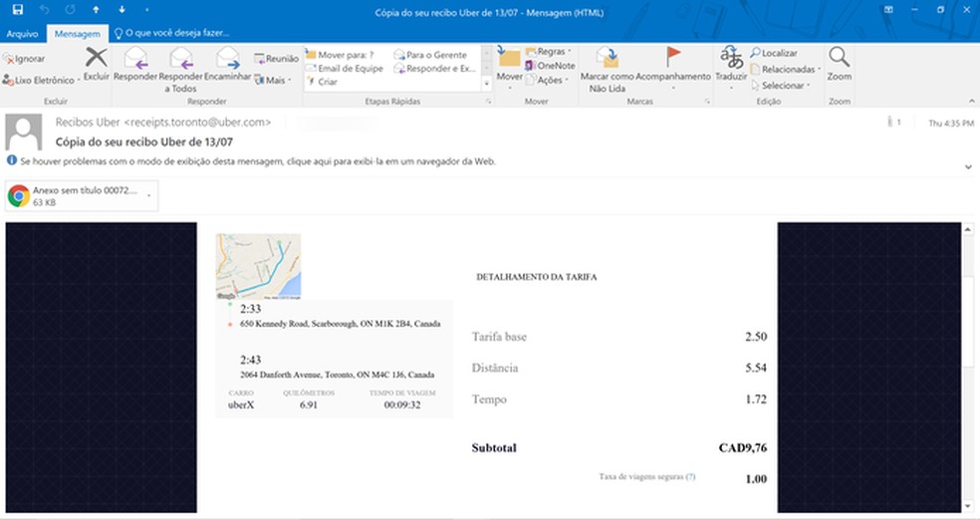The height and width of the screenshot is (520, 980).
Task: Mark the email as unread with Marcar como Não Lida
Action: (607, 70)
